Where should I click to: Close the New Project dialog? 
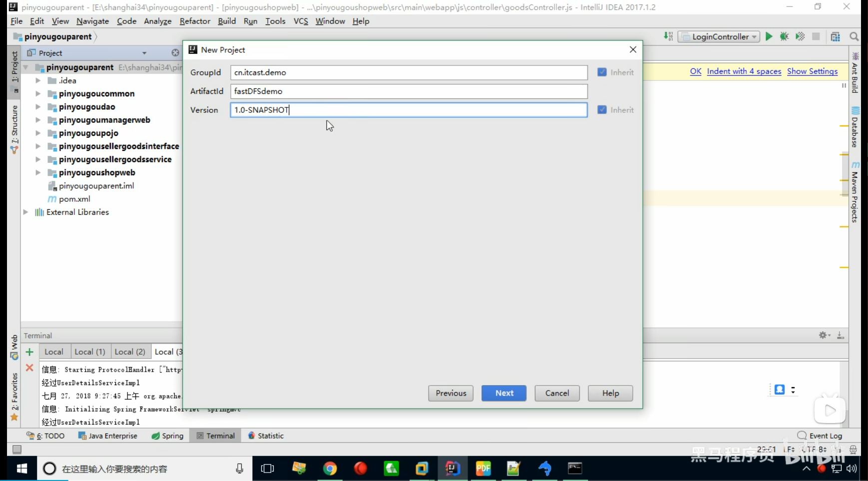point(633,49)
